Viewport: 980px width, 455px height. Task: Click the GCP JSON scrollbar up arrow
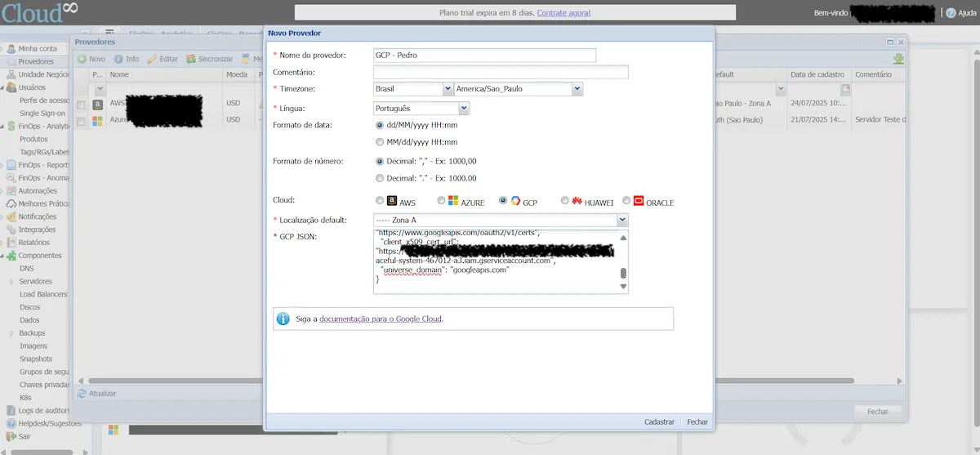[624, 237]
